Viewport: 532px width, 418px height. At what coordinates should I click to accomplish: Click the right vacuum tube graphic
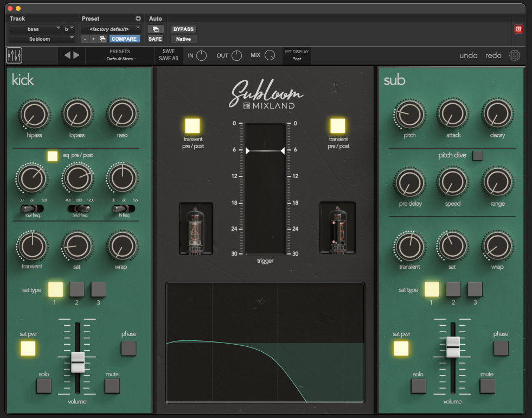tap(337, 229)
